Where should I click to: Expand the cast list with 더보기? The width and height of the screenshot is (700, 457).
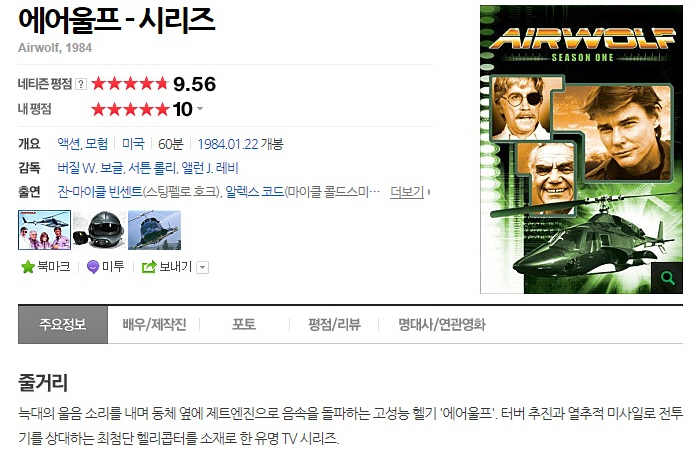click(409, 192)
